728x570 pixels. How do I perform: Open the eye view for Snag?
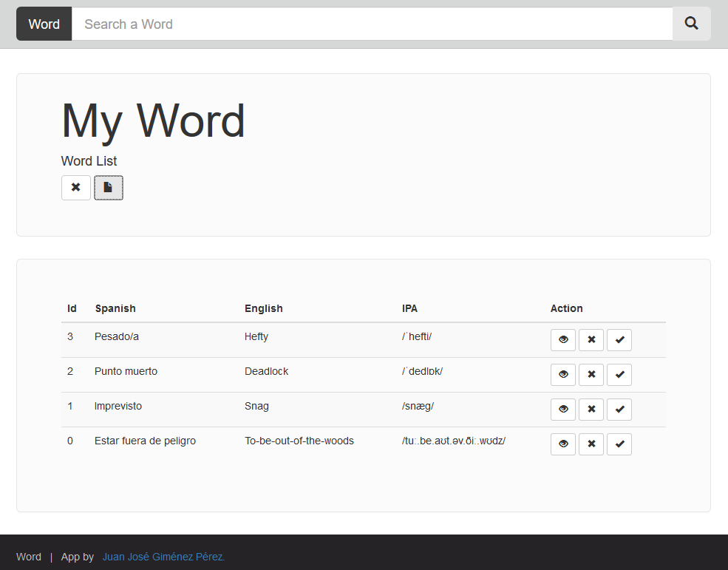pos(562,410)
